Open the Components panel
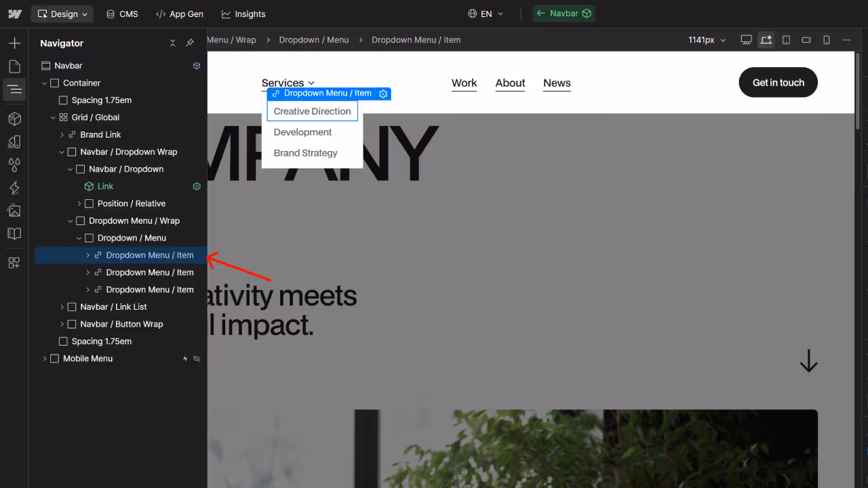Image resolution: width=868 pixels, height=488 pixels. click(14, 119)
